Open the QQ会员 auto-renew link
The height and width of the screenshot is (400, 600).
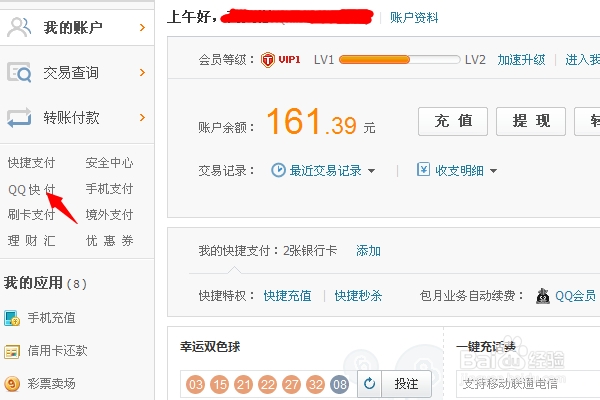tap(576, 296)
